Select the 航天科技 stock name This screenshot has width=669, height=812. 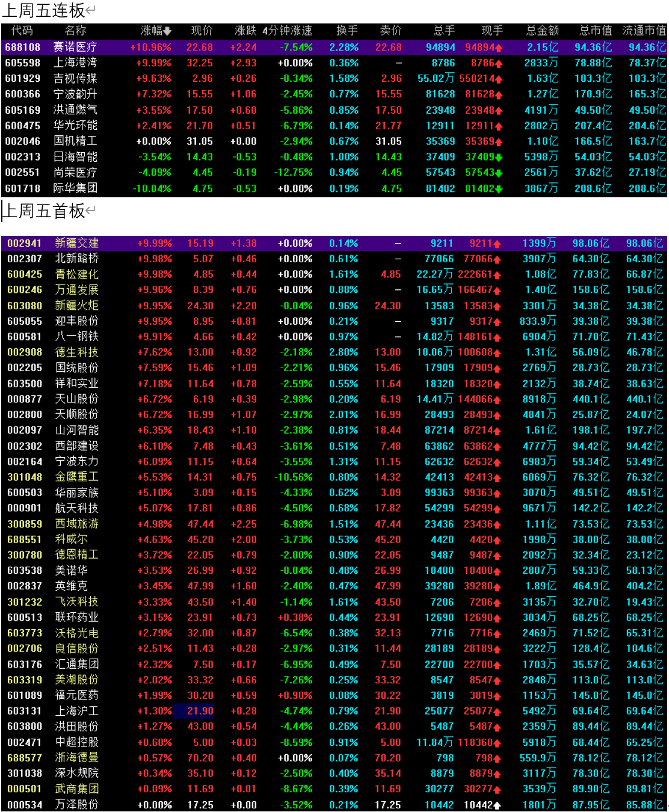click(x=77, y=508)
